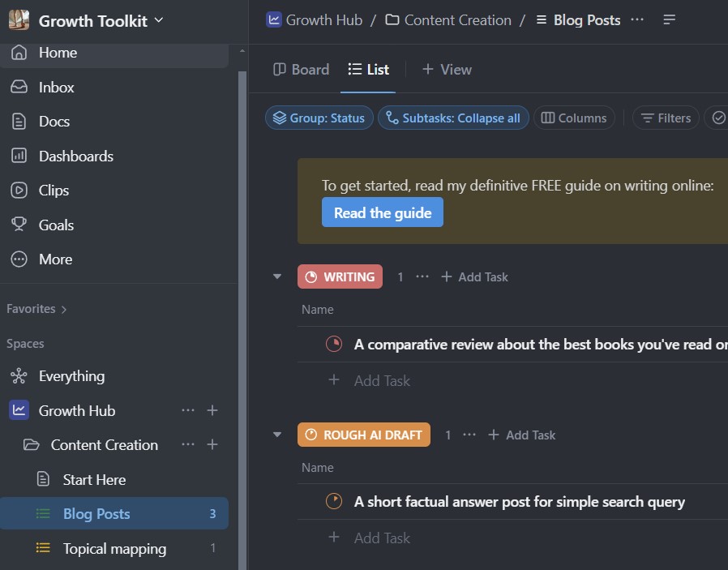Switch to the Board view tab

tap(302, 70)
